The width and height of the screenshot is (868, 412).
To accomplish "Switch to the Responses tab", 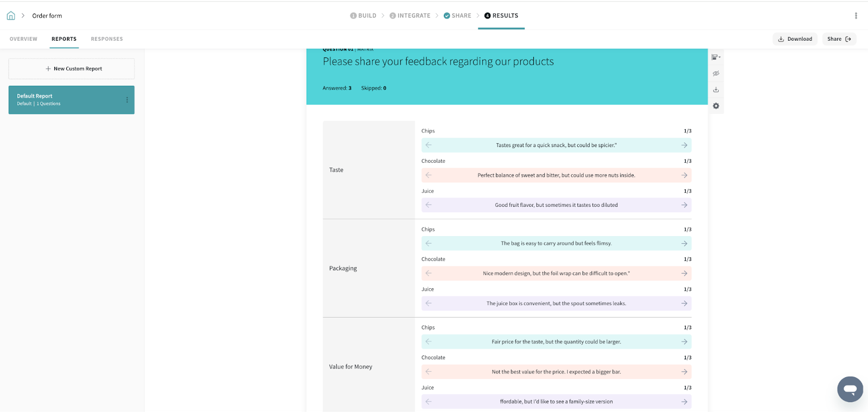I will [107, 39].
